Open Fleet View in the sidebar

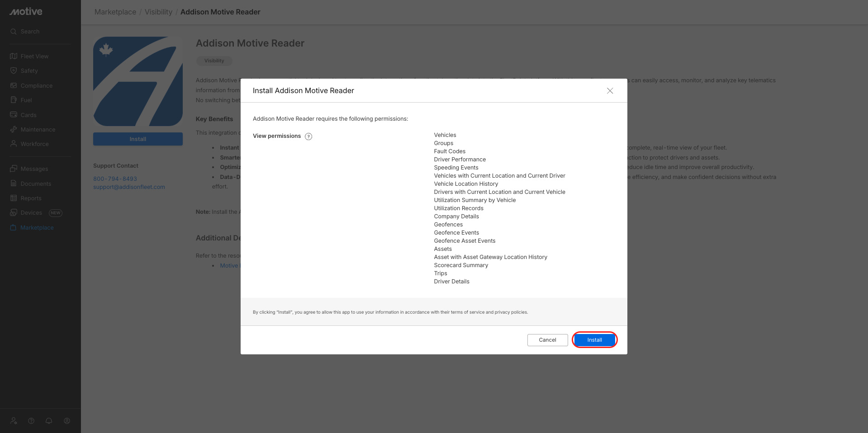coord(34,56)
